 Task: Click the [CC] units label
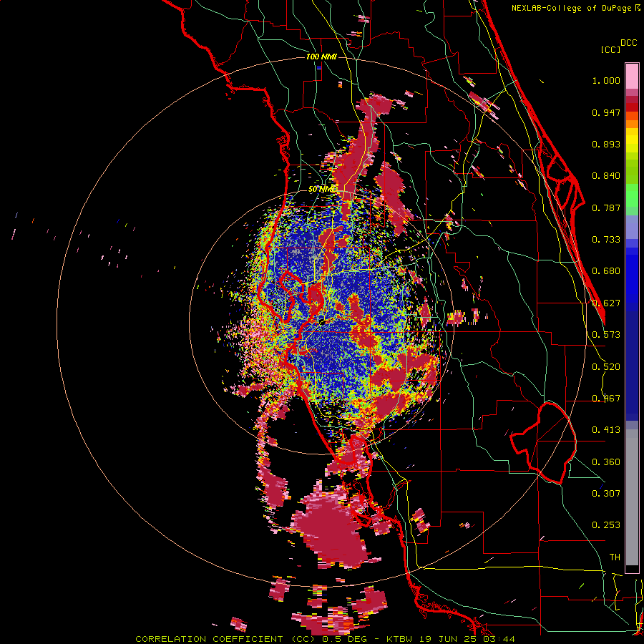click(610, 49)
